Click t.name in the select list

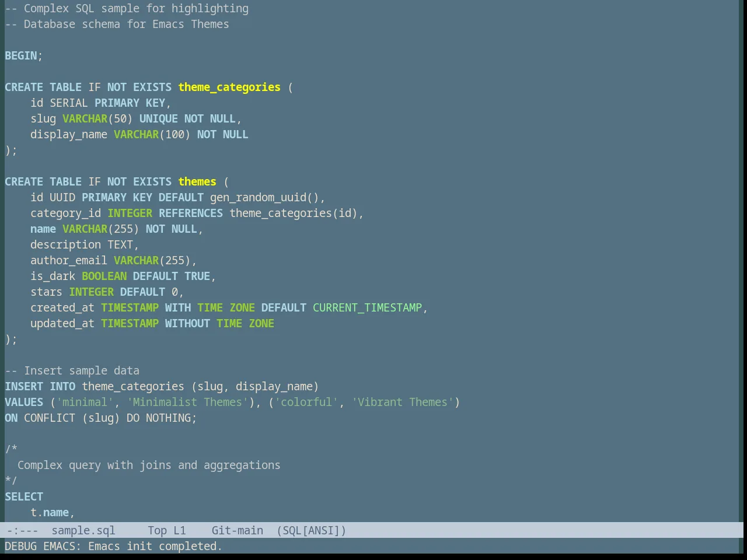click(x=50, y=513)
